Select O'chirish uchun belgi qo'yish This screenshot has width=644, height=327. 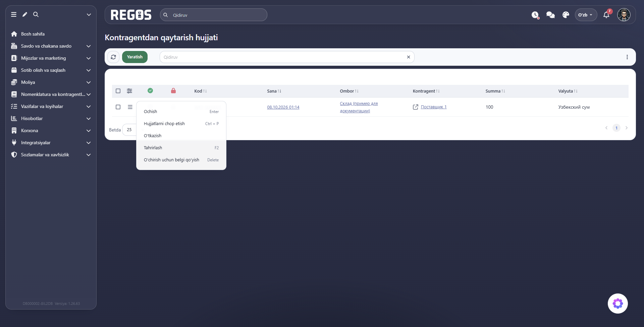tap(181, 160)
